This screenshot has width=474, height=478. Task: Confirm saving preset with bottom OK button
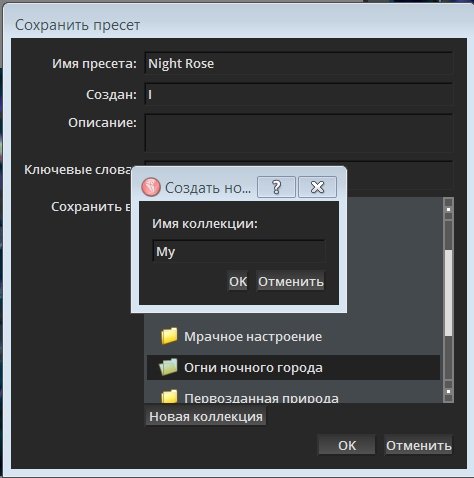point(347,445)
